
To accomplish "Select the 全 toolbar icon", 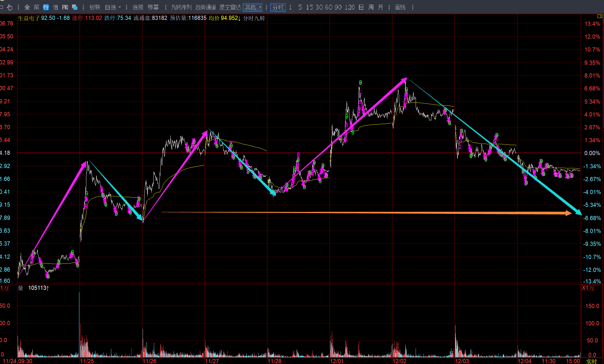I will 27,7.
